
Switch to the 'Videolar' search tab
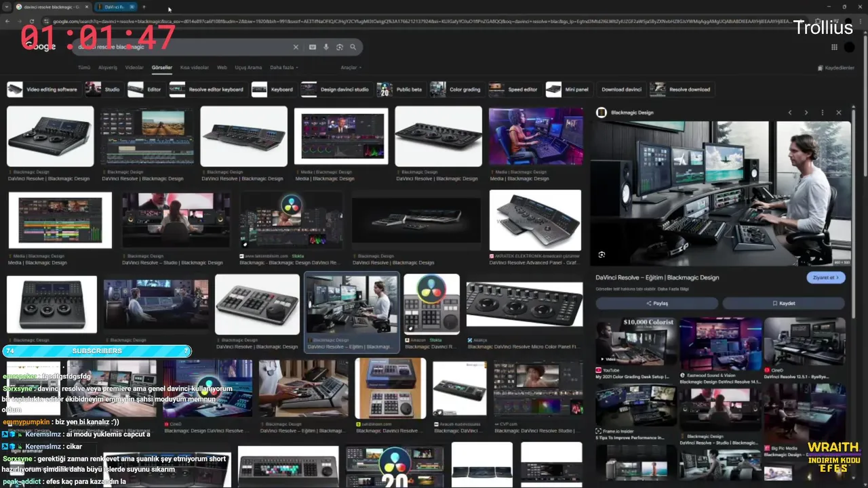[134, 68]
